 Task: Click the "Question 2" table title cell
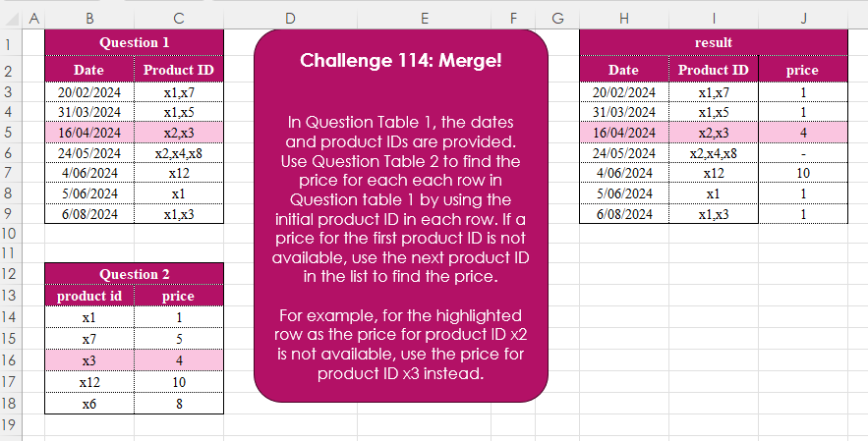[134, 274]
